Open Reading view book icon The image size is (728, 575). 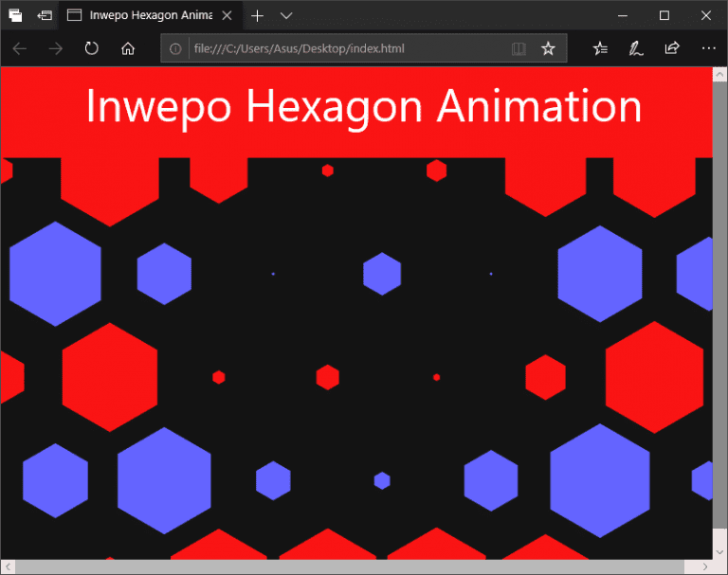point(518,48)
